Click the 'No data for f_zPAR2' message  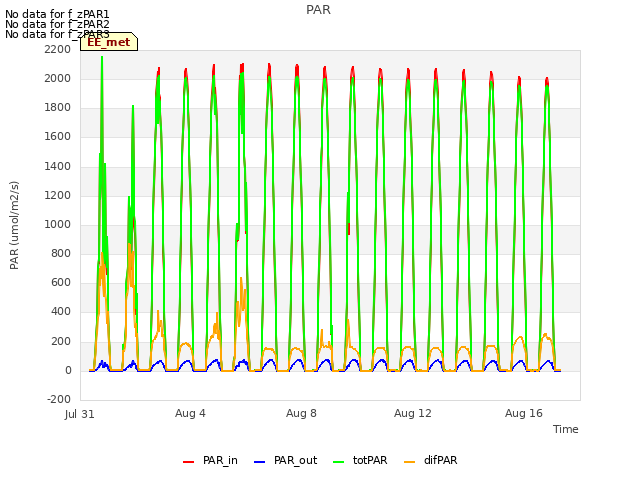click(x=57, y=24)
